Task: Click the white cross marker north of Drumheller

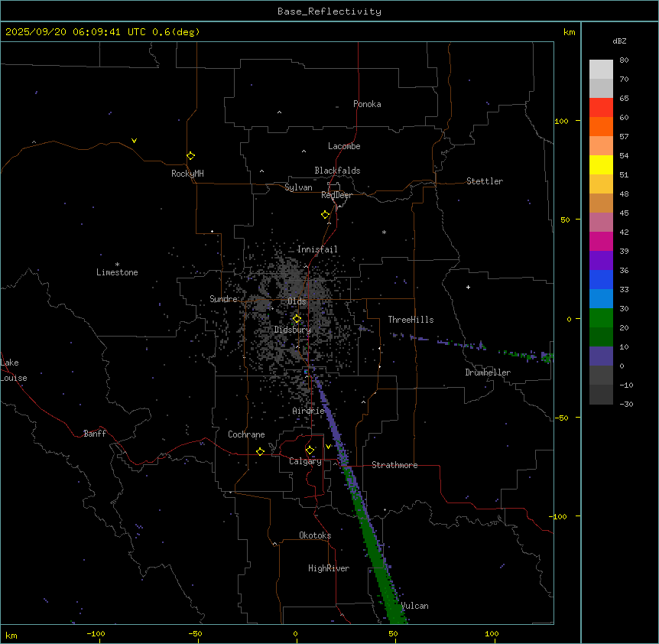Action: [469, 287]
